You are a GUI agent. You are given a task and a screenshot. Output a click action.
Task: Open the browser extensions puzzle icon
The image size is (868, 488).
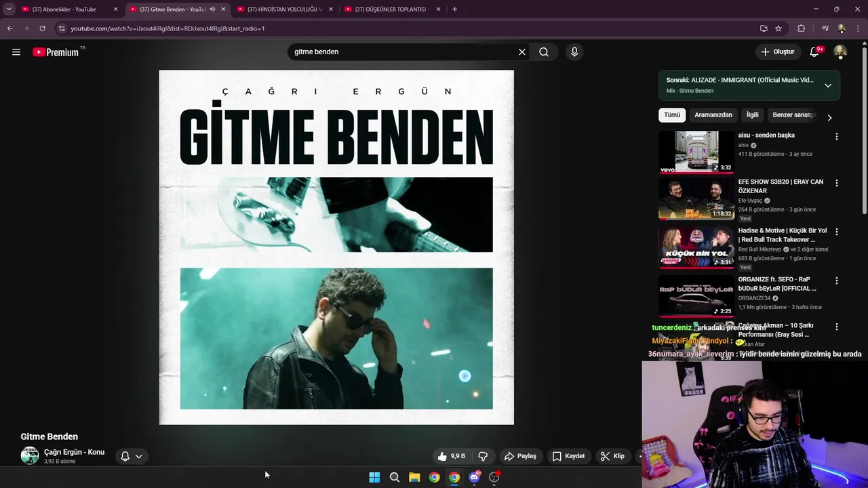pos(802,28)
